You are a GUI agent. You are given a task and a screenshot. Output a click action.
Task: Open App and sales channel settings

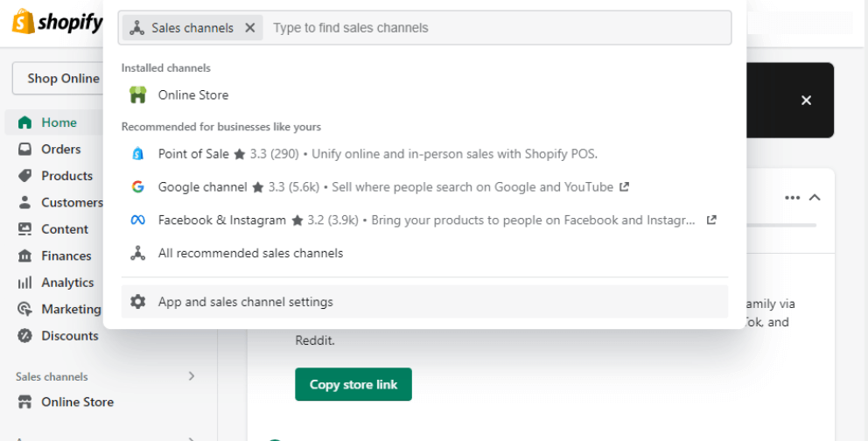(424, 302)
